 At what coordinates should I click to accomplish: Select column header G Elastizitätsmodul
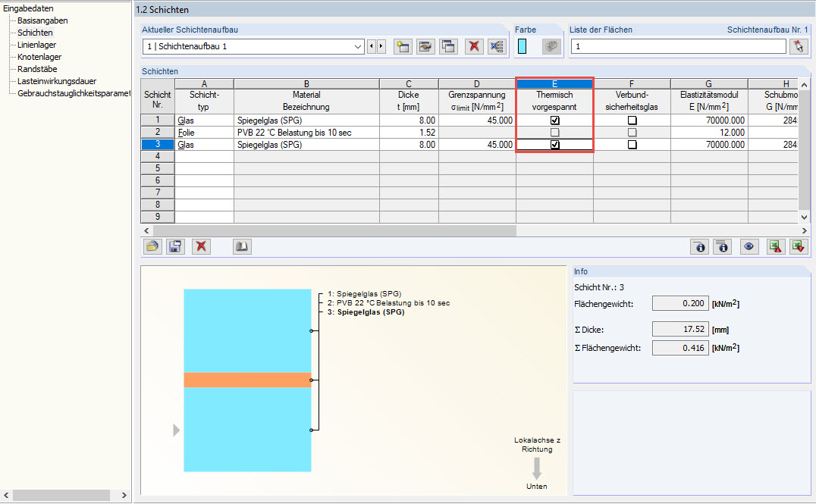709,83
